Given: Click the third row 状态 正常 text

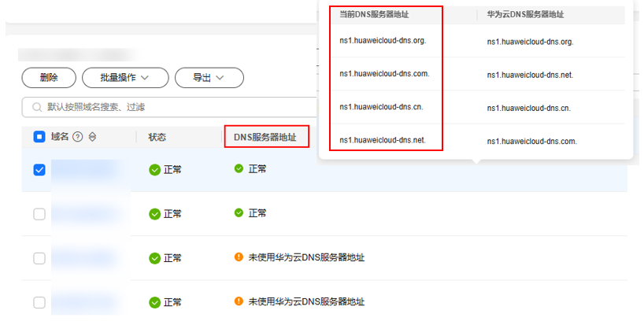Looking at the screenshot, I should (172, 258).
